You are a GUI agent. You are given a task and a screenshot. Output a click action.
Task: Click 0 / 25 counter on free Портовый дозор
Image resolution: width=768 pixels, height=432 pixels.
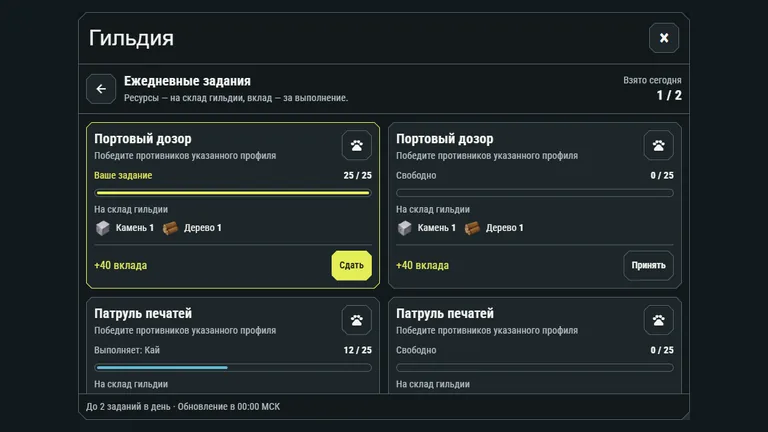coord(662,175)
